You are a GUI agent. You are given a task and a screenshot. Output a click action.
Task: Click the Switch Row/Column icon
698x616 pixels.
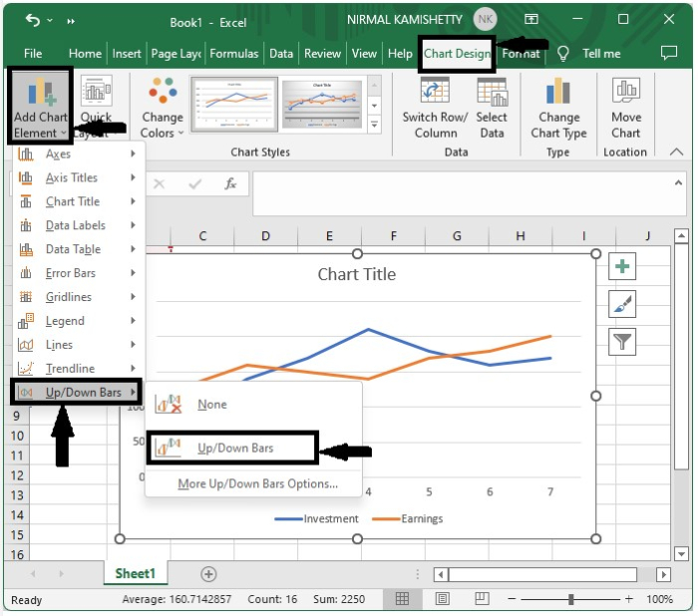click(x=435, y=91)
